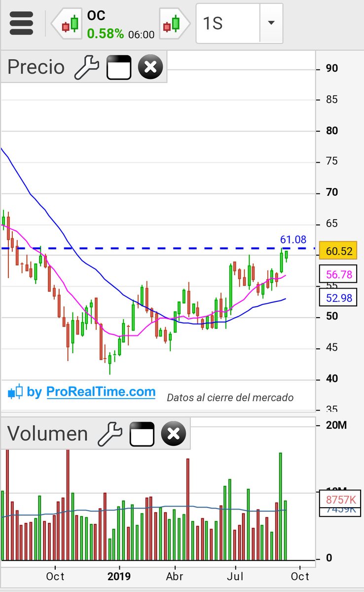Open the 1S timeframe dropdown arrow

(270, 23)
